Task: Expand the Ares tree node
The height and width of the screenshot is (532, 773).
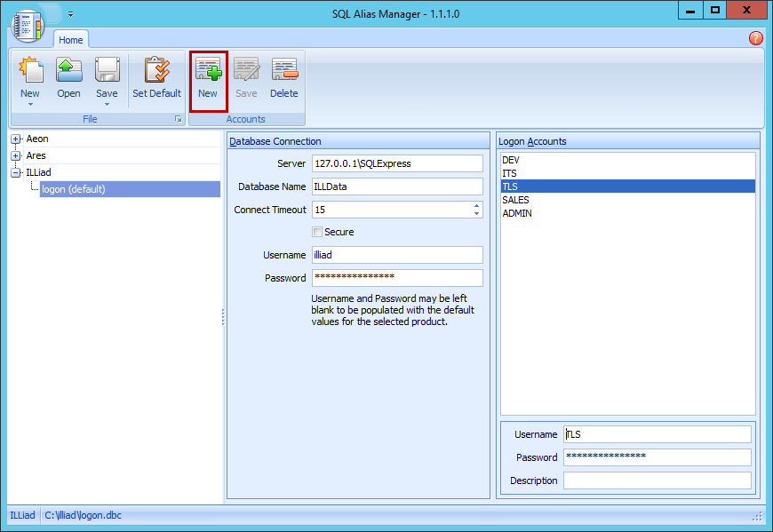Action: (x=16, y=156)
